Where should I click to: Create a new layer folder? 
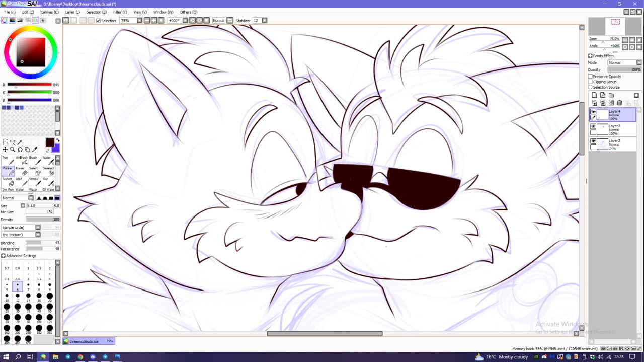click(x=611, y=95)
